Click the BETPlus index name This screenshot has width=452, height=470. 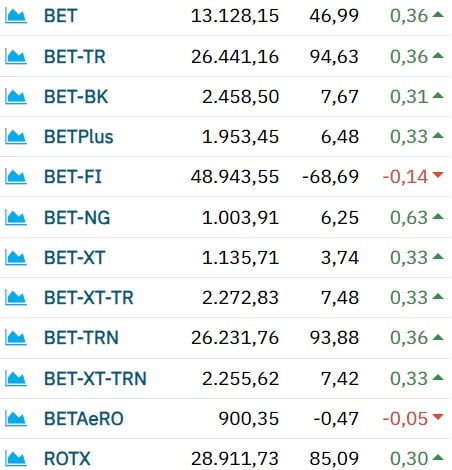(x=79, y=137)
